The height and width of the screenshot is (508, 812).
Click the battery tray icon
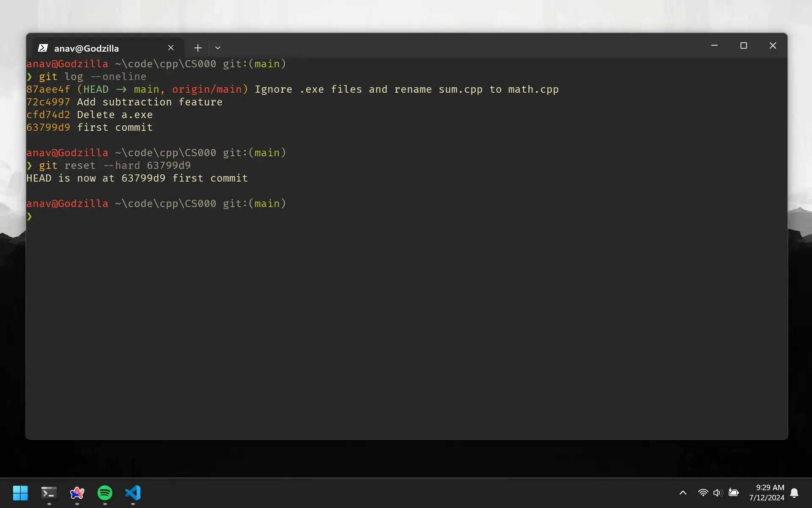734,493
